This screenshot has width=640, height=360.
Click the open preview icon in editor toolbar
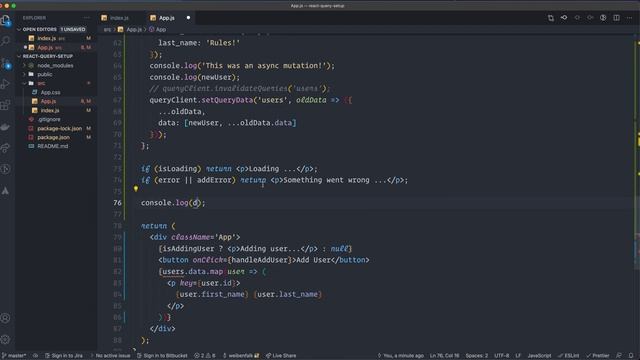point(603,18)
